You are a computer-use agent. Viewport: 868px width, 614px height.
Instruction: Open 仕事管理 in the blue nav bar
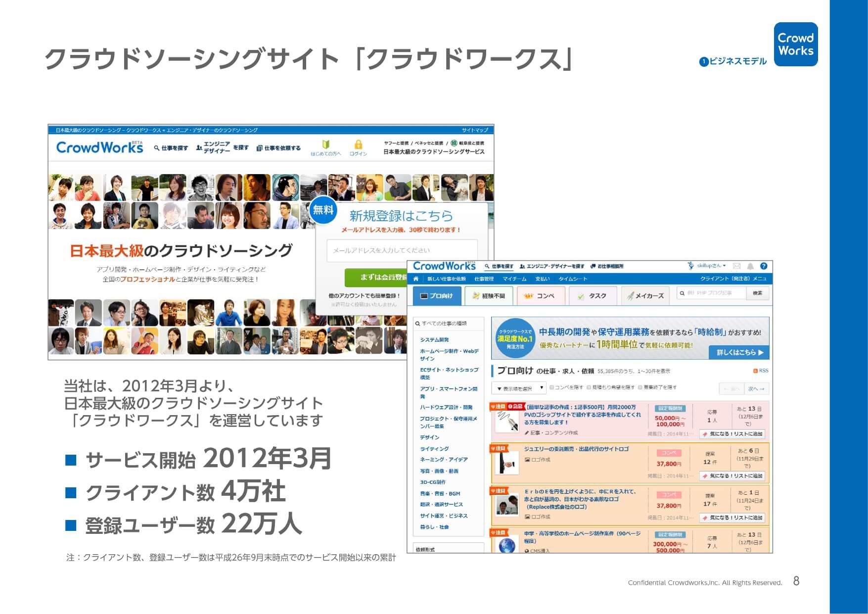click(x=484, y=279)
